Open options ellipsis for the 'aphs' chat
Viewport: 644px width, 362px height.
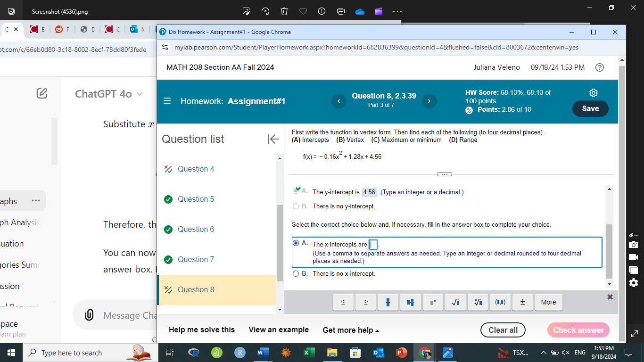pos(36,201)
